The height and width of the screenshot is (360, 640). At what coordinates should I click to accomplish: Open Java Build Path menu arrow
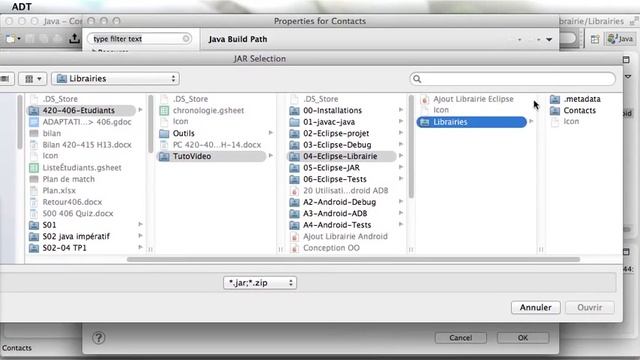(549, 40)
